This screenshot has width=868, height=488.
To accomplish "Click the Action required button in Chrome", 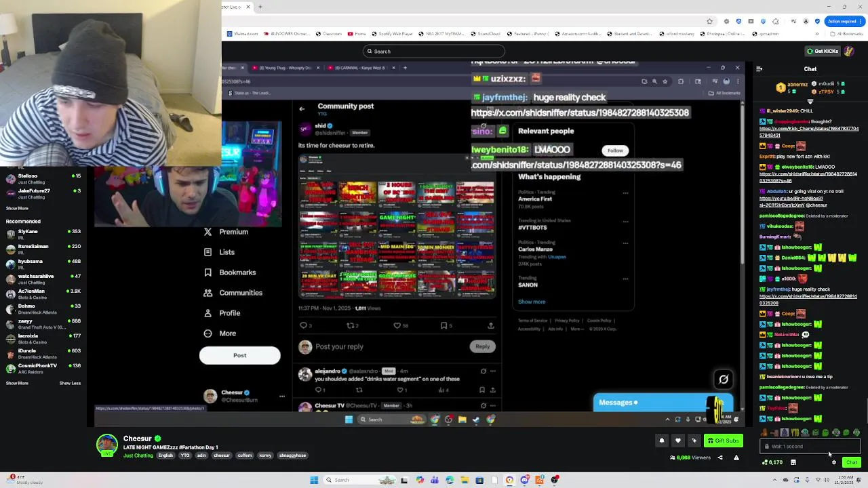I will pyautogui.click(x=844, y=21).
